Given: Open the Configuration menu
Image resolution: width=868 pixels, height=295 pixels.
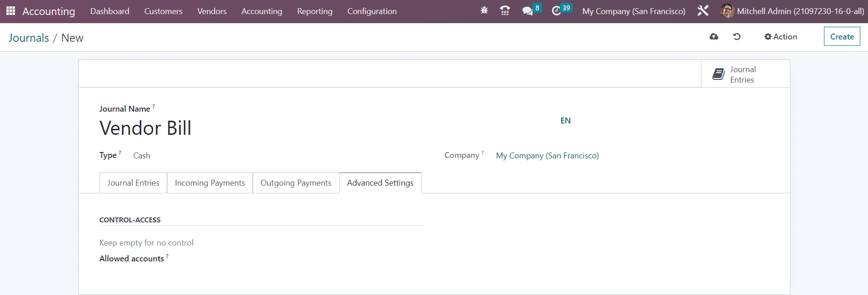Looking at the screenshot, I should 372,11.
